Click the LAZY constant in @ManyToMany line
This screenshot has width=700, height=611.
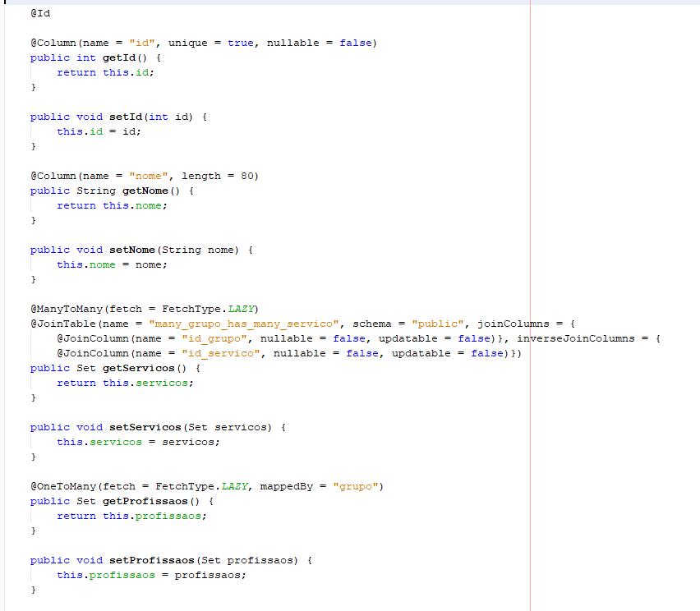coord(241,309)
